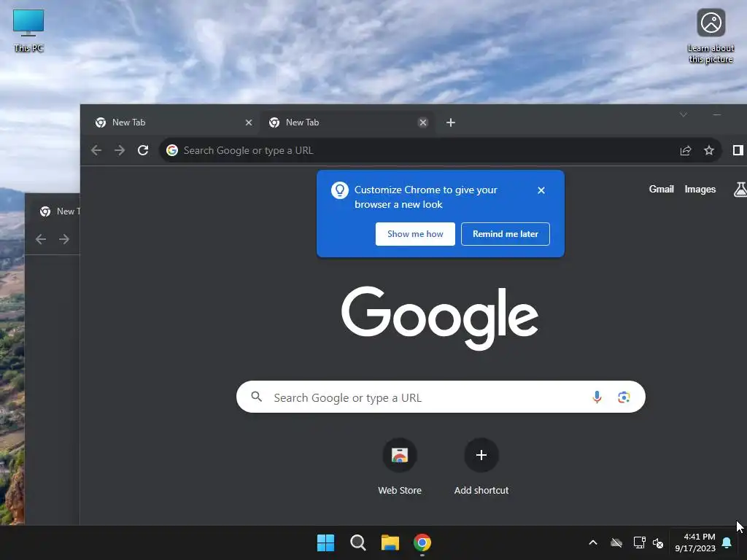Click Add shortcut tile

click(x=481, y=467)
